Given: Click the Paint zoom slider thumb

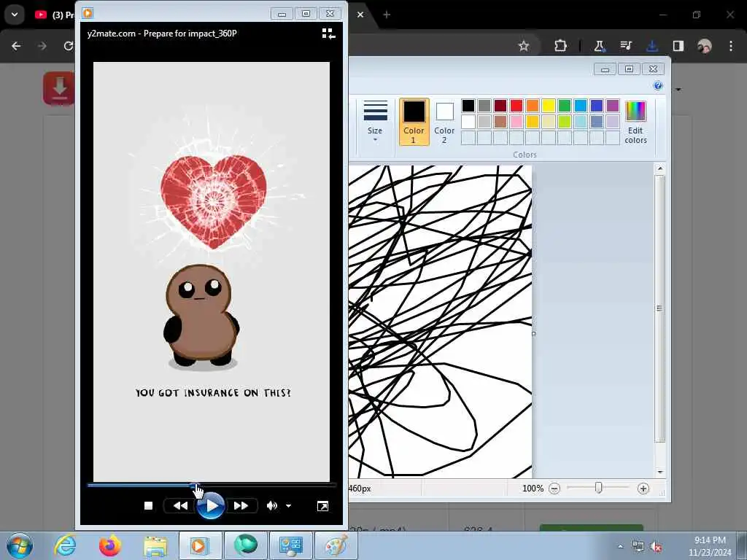Looking at the screenshot, I should [x=599, y=488].
